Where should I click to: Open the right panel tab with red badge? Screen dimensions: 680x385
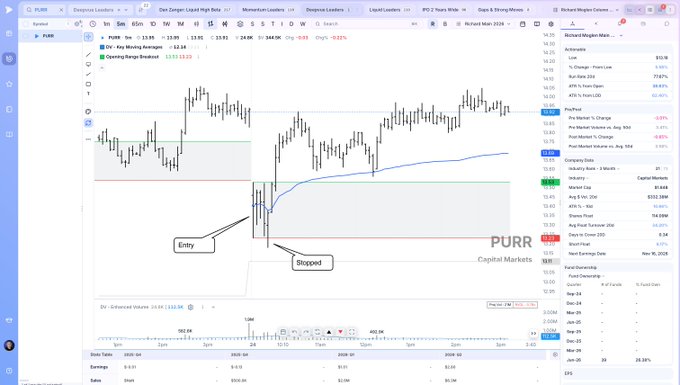click(620, 23)
